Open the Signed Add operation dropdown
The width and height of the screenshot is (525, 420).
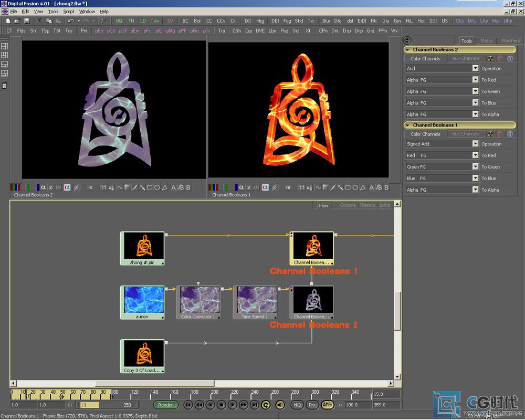pos(442,144)
